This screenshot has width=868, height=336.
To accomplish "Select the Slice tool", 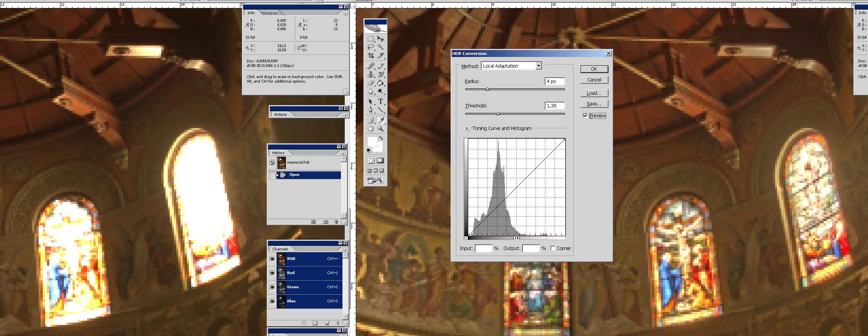I will 380,55.
